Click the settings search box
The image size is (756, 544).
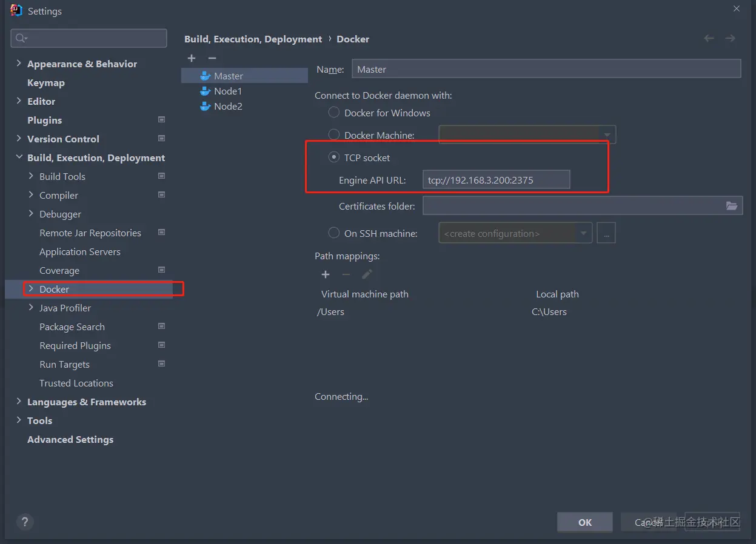89,38
